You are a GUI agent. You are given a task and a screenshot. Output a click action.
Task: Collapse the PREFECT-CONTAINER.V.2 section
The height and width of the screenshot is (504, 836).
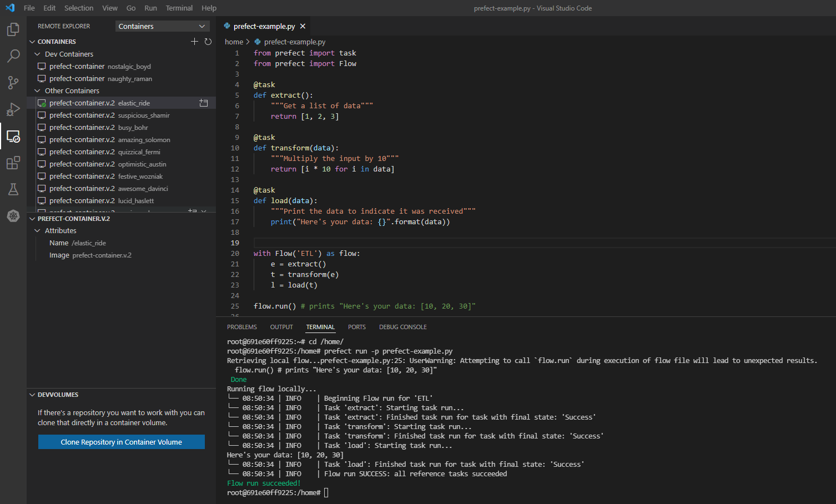coord(32,219)
